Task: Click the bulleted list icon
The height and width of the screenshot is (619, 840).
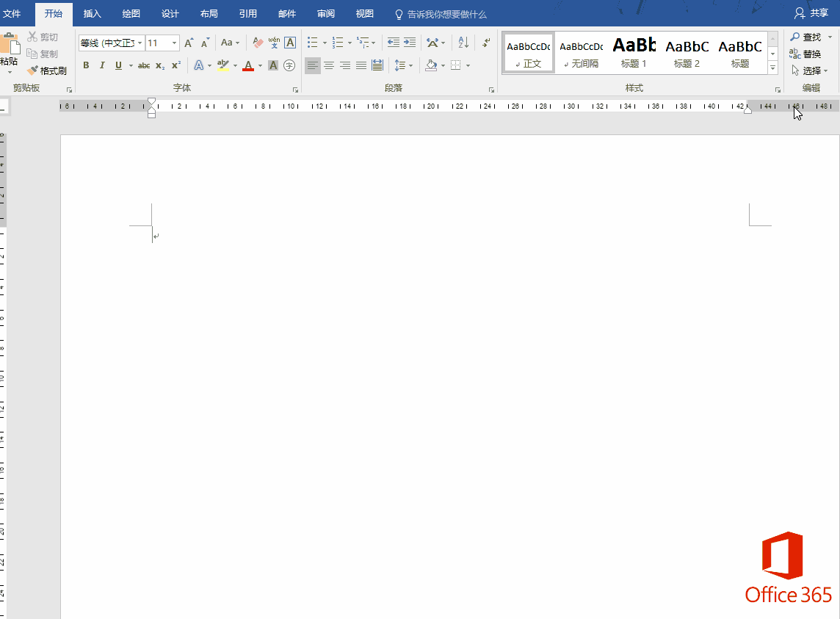Action: (x=313, y=43)
